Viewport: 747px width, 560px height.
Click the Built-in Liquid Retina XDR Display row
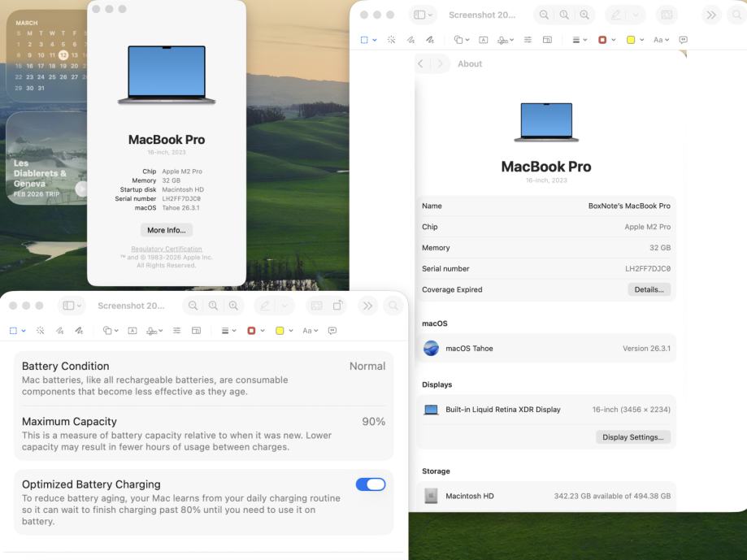546,410
